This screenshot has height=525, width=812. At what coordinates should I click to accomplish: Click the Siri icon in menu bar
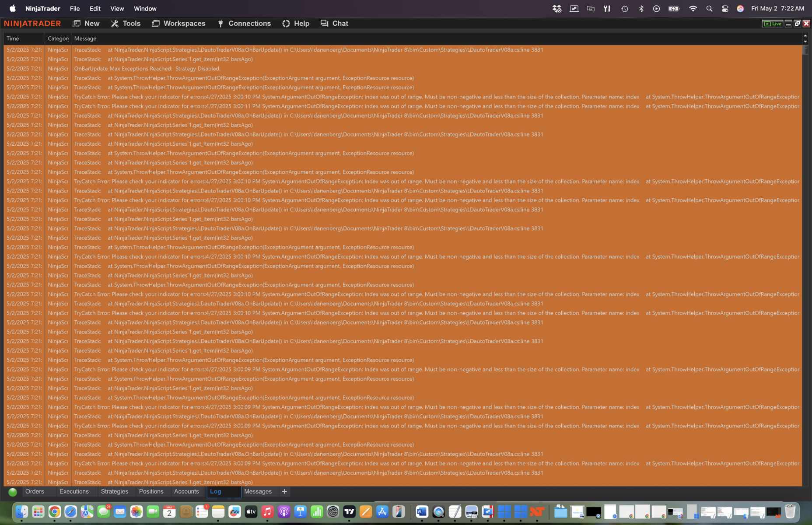pos(740,8)
